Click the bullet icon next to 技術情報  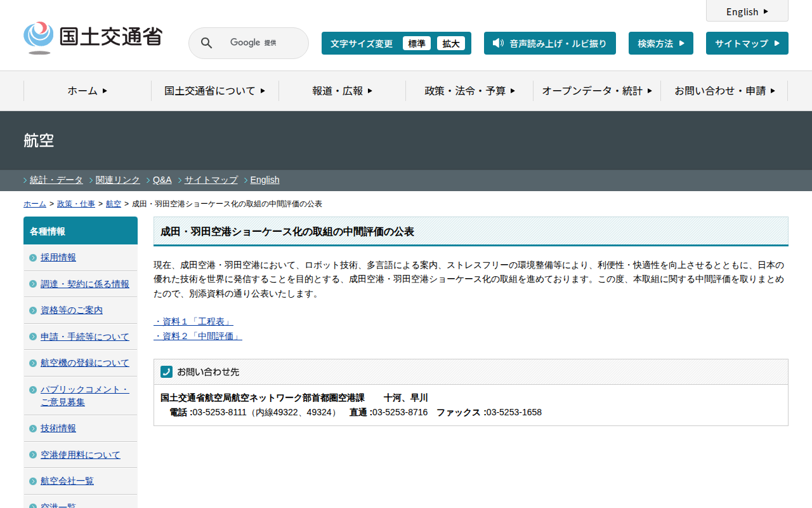click(x=33, y=429)
